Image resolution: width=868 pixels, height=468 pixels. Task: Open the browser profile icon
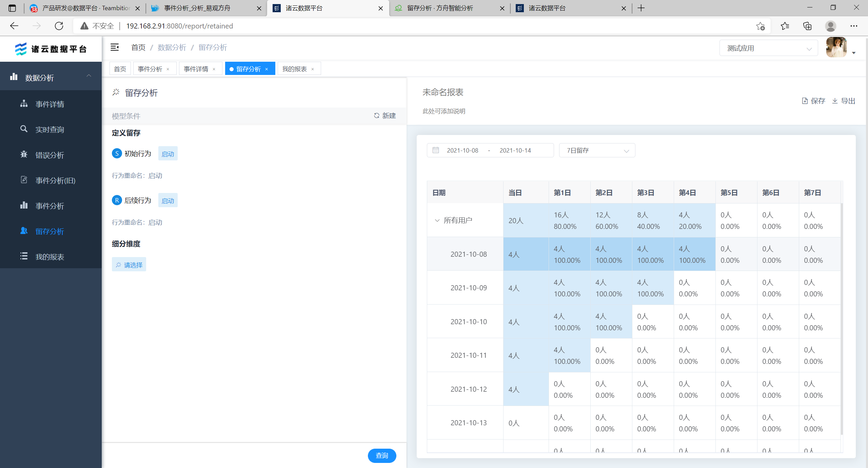(830, 26)
